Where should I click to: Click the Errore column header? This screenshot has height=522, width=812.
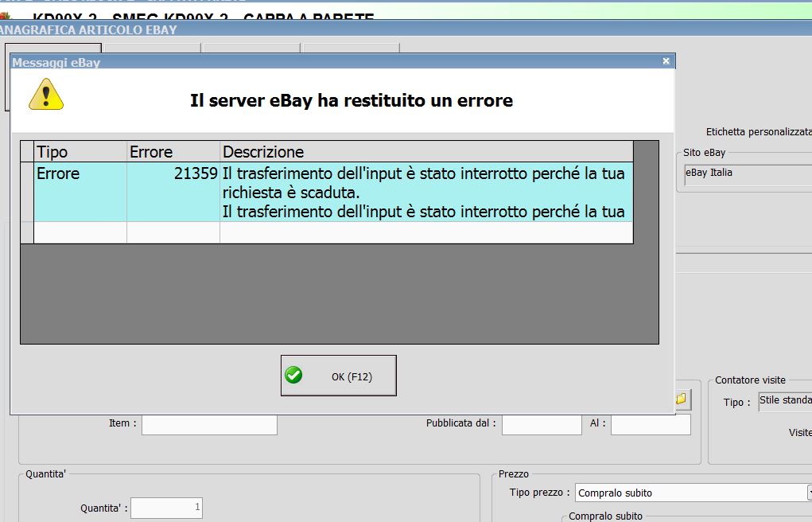point(173,152)
